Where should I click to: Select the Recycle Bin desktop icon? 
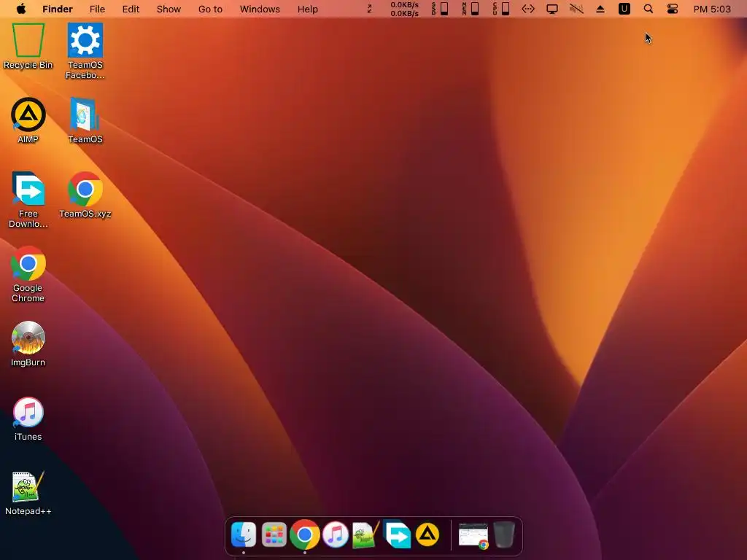28,46
